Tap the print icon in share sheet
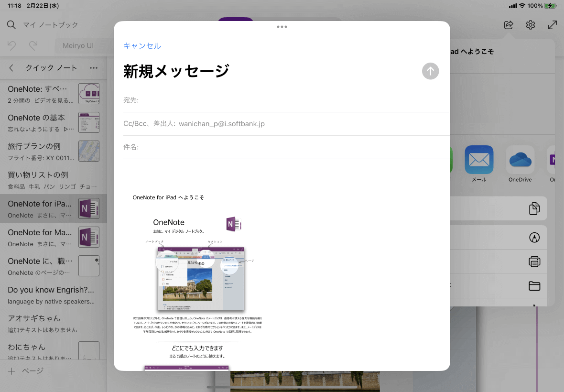The height and width of the screenshot is (392, 564). [x=534, y=261]
